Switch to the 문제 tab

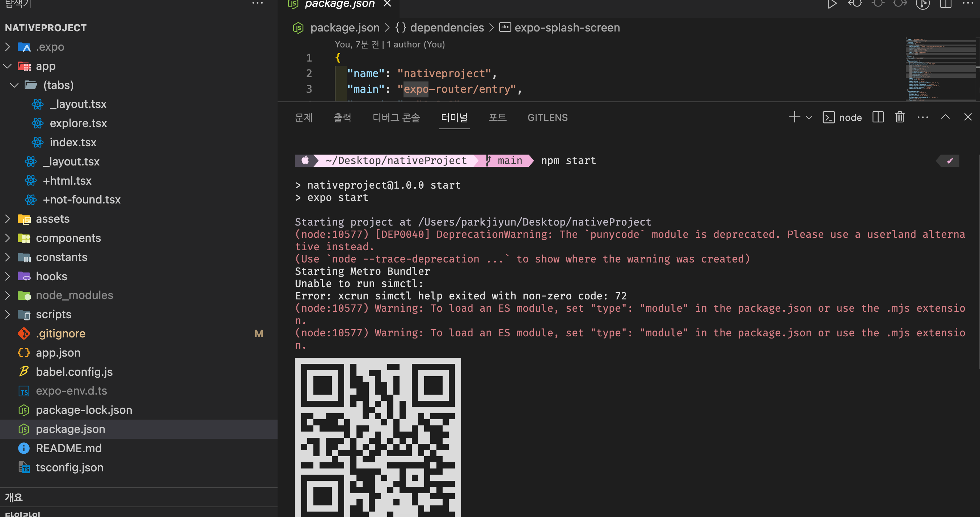coord(304,118)
